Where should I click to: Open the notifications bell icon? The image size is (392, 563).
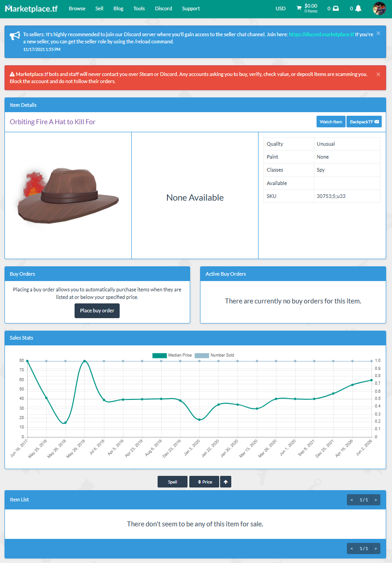pyautogui.click(x=359, y=8)
